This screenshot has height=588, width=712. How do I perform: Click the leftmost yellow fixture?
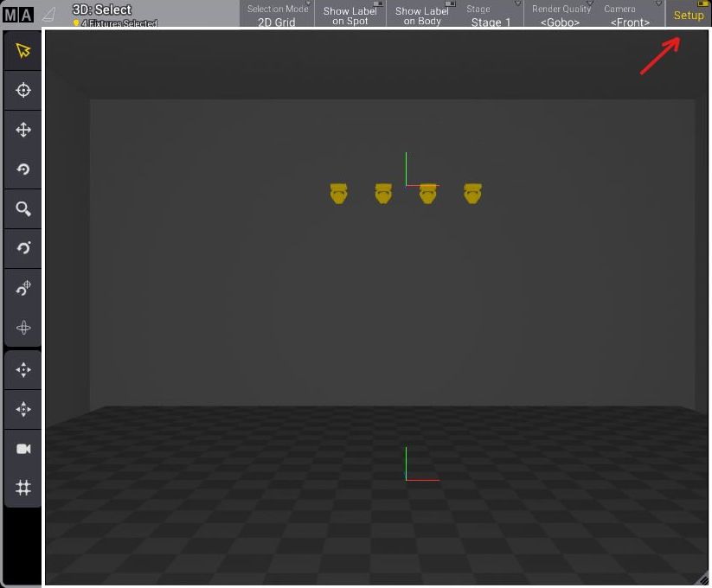338,194
